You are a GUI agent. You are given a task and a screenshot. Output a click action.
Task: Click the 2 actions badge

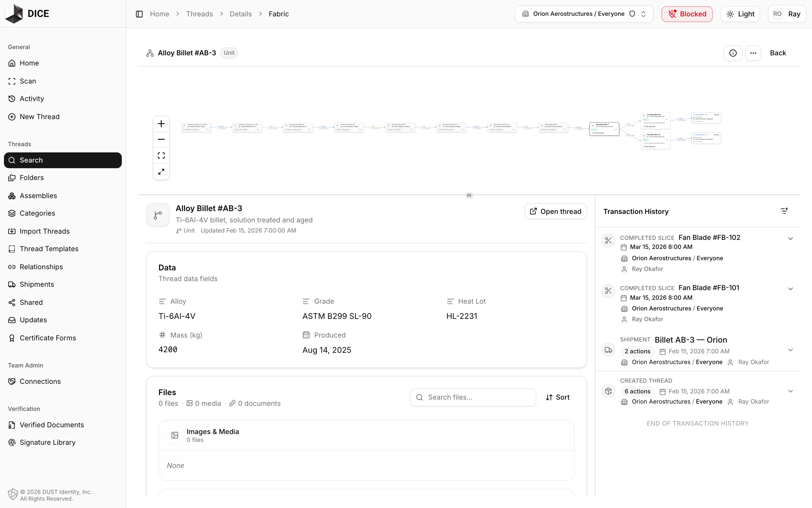pos(637,351)
